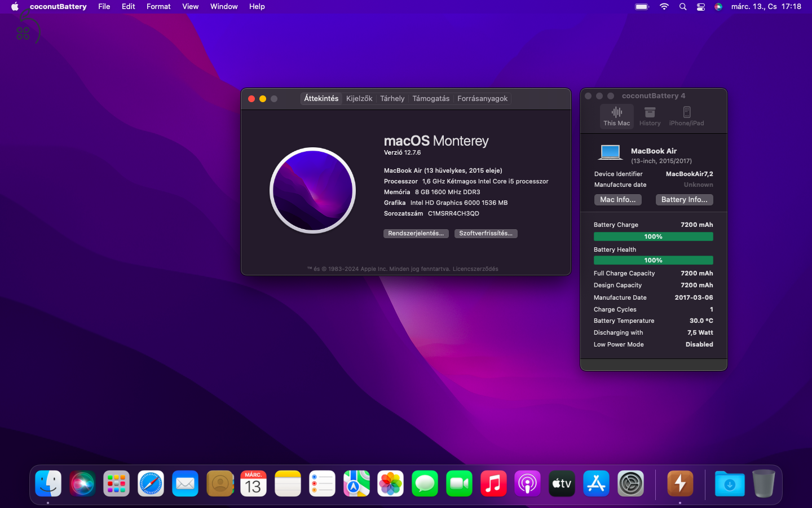Open Photos app in the Dock
The width and height of the screenshot is (812, 508).
pyautogui.click(x=391, y=484)
